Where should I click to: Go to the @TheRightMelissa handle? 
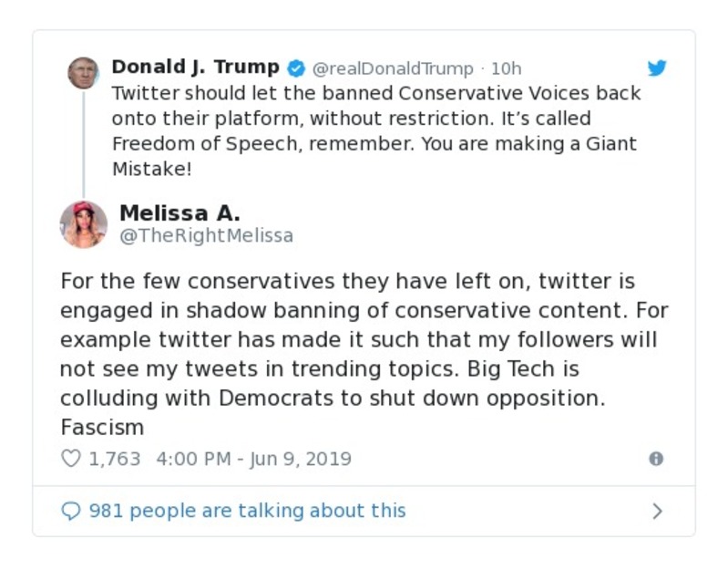(x=207, y=236)
